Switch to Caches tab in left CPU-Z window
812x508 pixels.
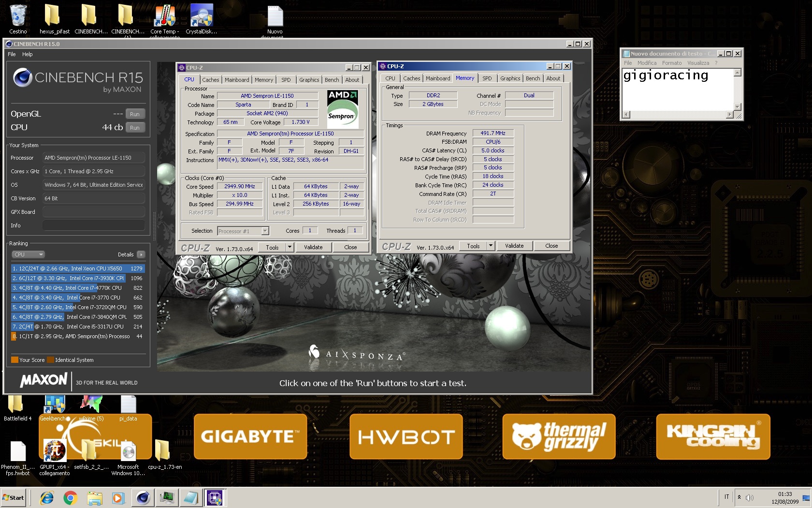tap(210, 80)
